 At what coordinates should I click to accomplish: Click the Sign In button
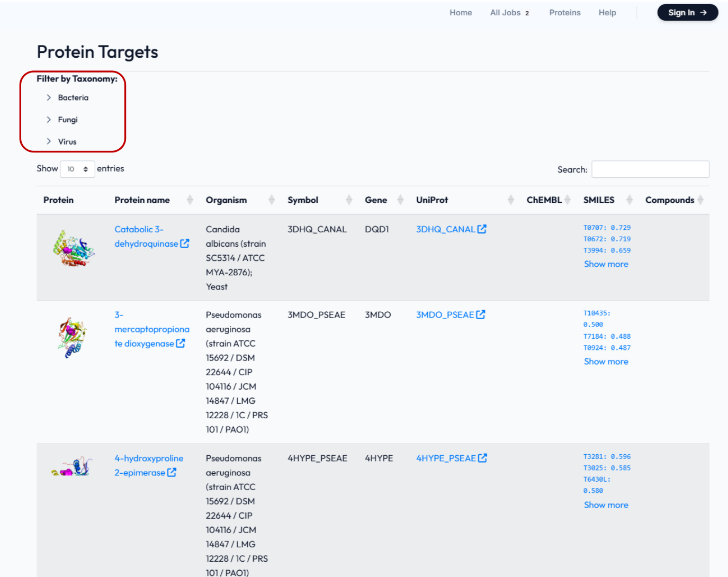687,13
